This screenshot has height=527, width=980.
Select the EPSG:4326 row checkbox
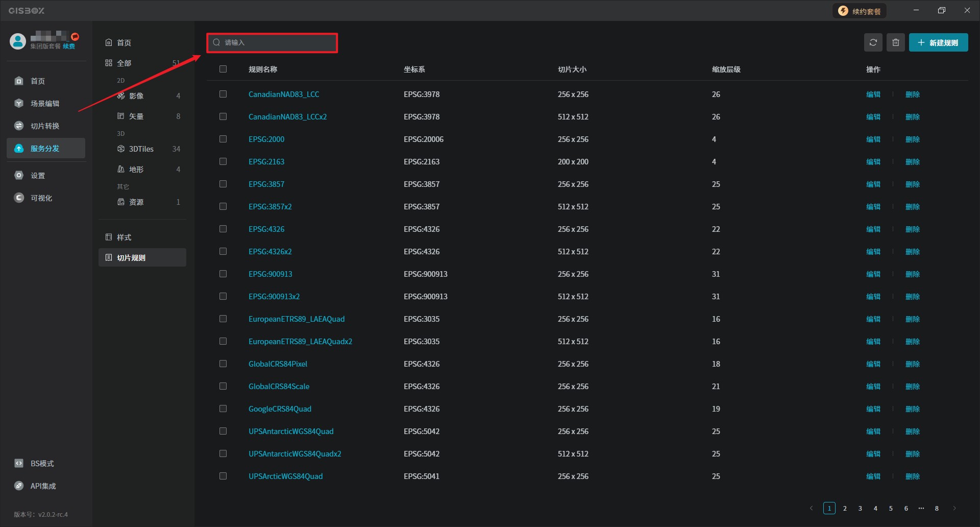click(x=223, y=229)
